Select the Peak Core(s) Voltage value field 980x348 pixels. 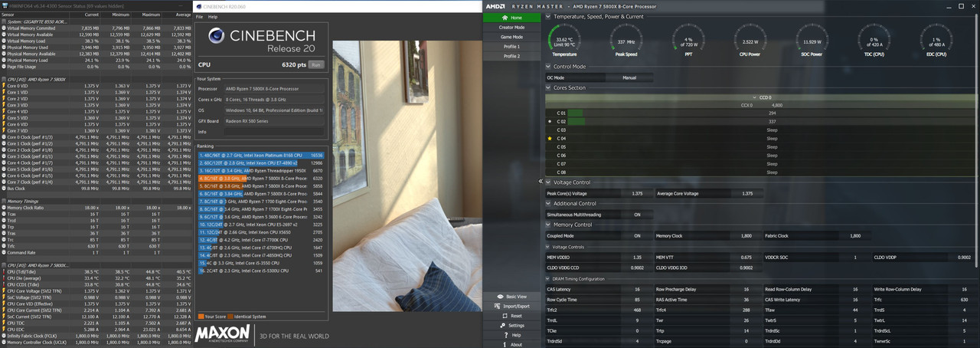(x=637, y=193)
